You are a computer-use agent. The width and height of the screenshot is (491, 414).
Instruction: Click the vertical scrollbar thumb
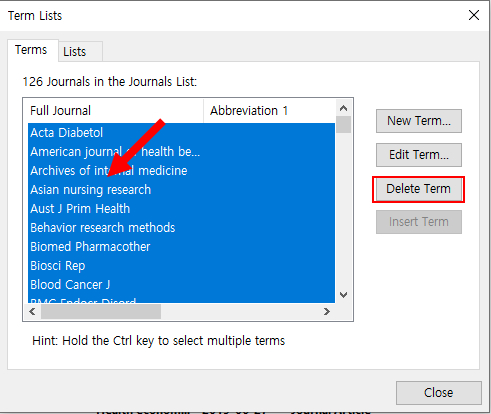[x=343, y=124]
